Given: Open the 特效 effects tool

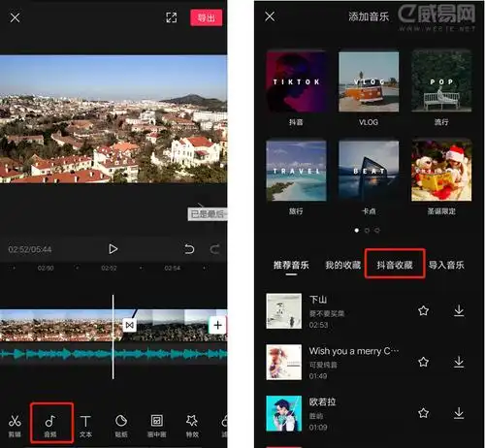Looking at the screenshot, I should [x=192, y=426].
